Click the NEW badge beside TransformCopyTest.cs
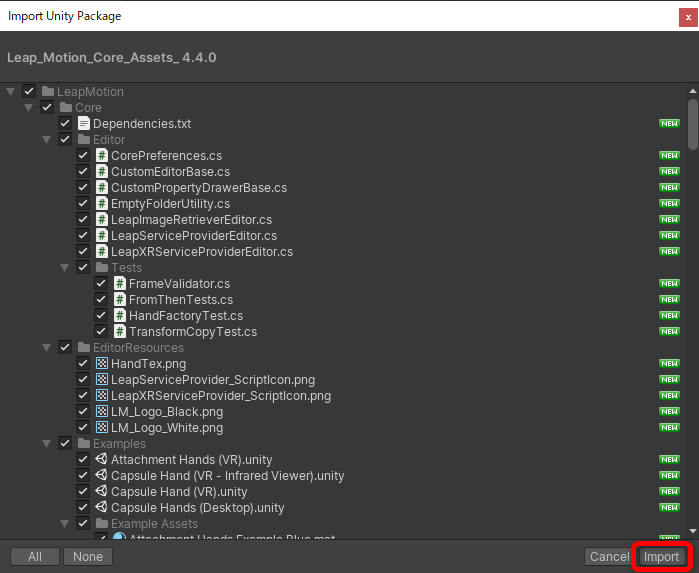 point(669,331)
